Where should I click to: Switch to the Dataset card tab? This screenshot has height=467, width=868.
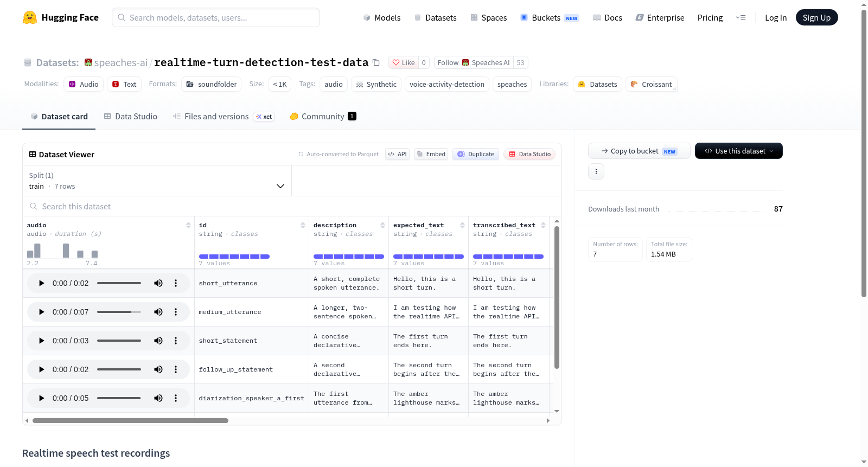(x=59, y=116)
